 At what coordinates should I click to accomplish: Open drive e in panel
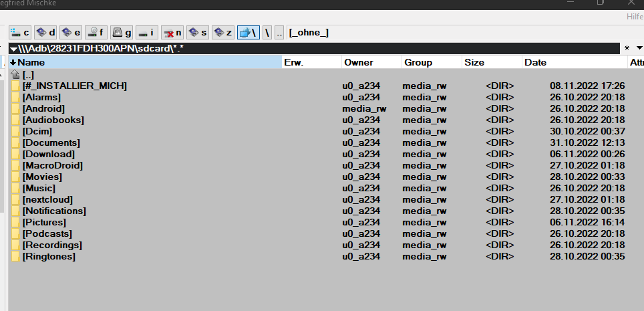[70, 32]
